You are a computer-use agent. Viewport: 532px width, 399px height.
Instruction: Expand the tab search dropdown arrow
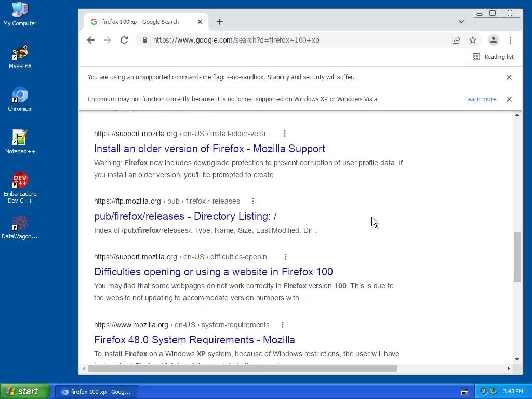pyautogui.click(x=461, y=22)
